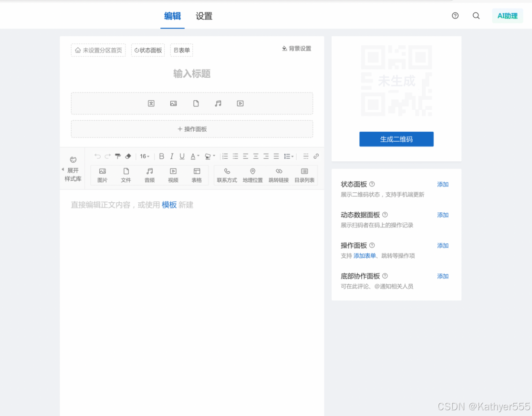Expand the 展开样式库 style library
Screen dimensions: 532x416
[x=73, y=169]
